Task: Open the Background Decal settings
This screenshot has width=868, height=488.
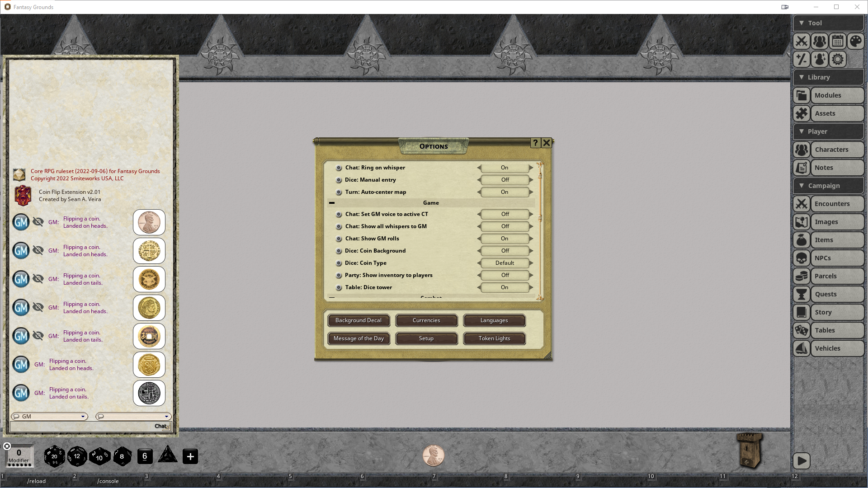Action: [x=359, y=320]
